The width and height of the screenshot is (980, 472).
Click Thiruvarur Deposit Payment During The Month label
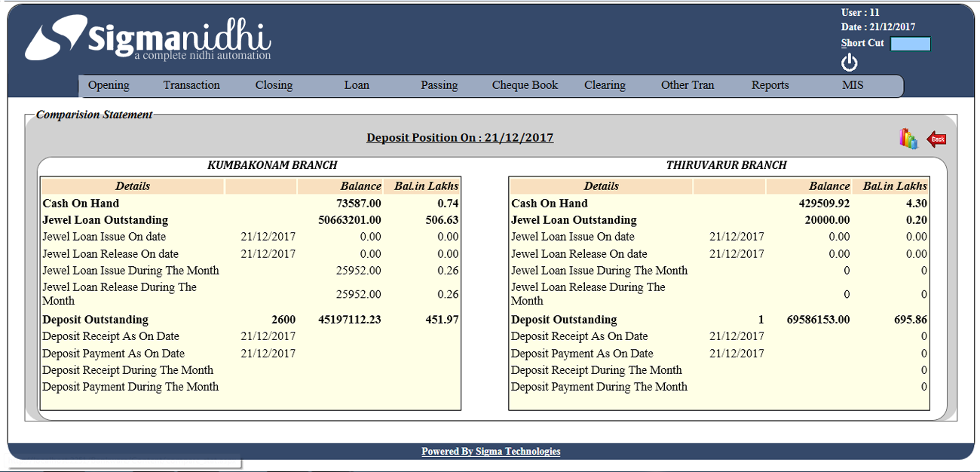[x=599, y=387]
